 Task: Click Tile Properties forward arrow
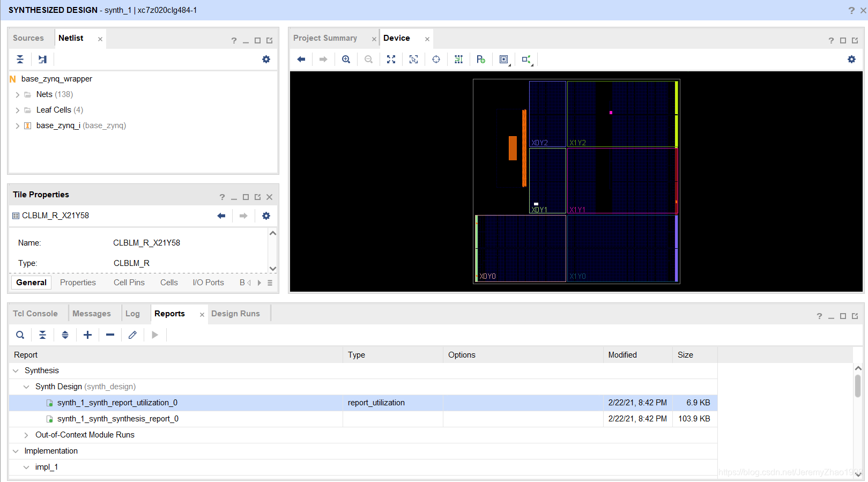(x=243, y=216)
